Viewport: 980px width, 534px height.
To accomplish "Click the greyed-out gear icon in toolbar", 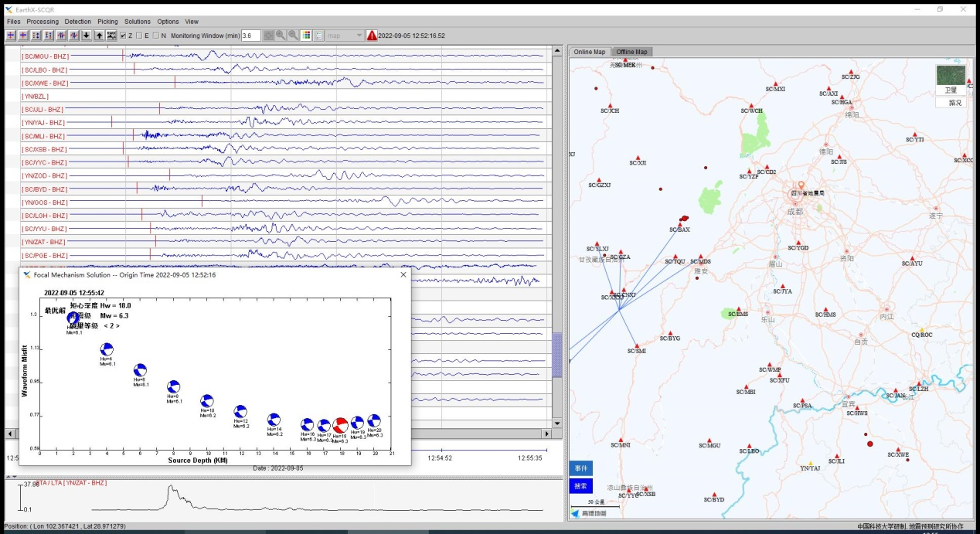I will pos(268,36).
